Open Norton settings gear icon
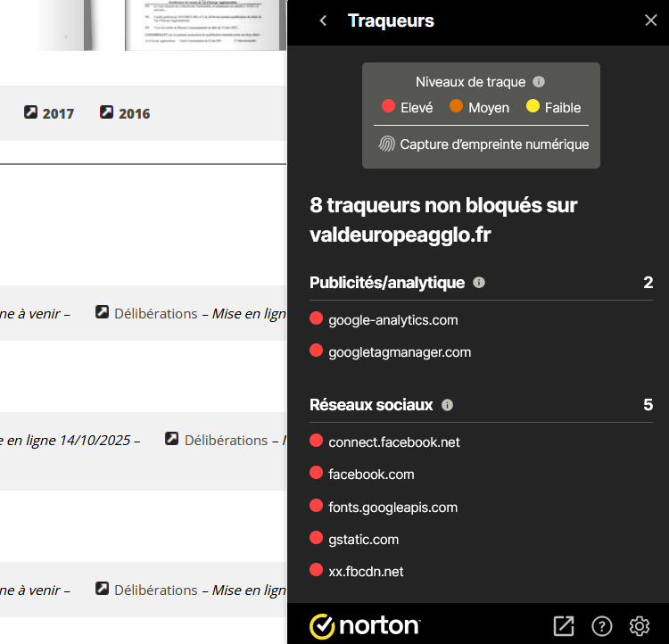Screen dimensions: 669x644 (639, 625)
